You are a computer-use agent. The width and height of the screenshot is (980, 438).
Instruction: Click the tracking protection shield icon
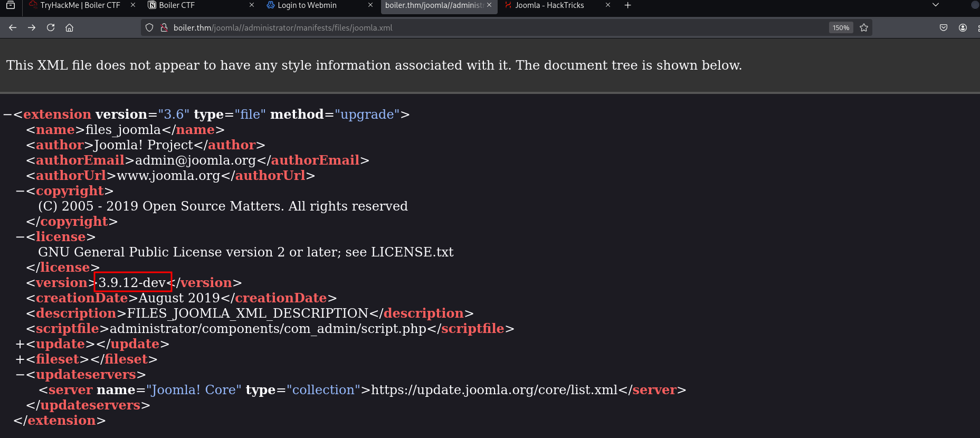[149, 27]
